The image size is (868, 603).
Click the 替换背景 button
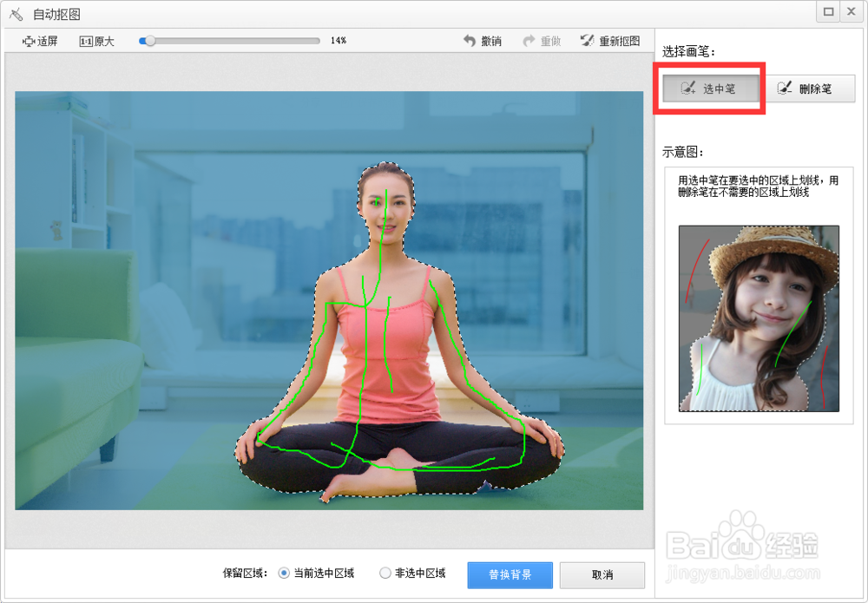[x=510, y=574]
